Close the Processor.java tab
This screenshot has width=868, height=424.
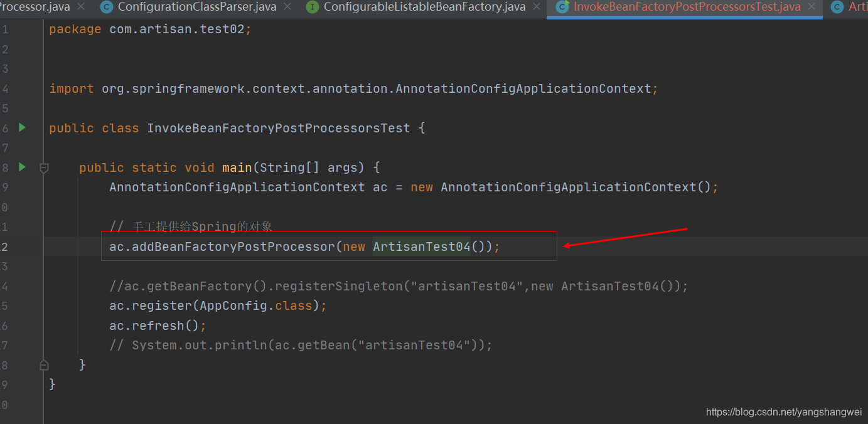pos(82,7)
